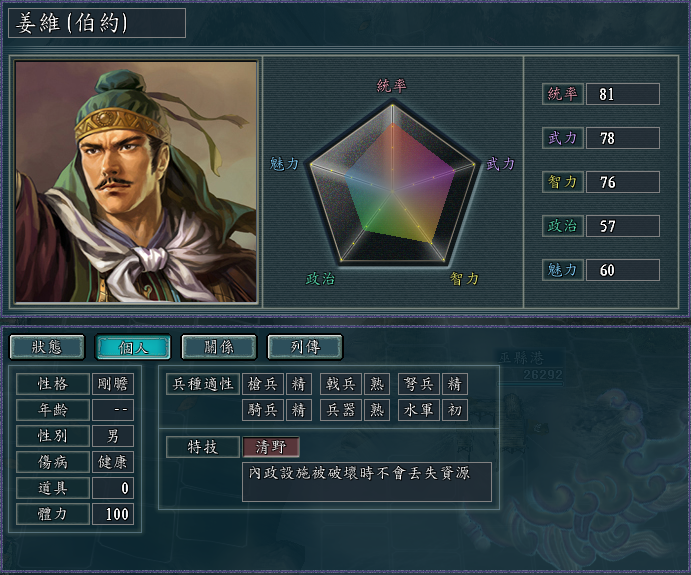691x575 pixels.
Task: Select the 智力 stat label
Action: pyautogui.click(x=563, y=182)
